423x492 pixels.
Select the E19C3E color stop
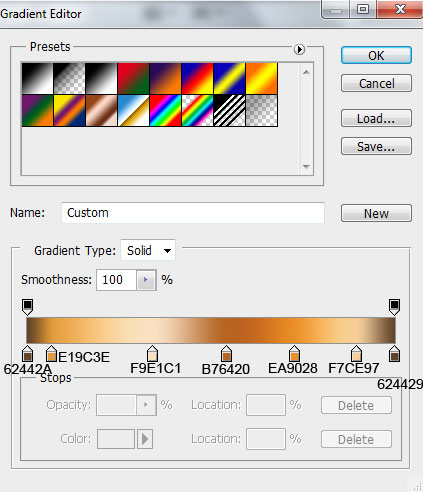pyautogui.click(x=51, y=354)
